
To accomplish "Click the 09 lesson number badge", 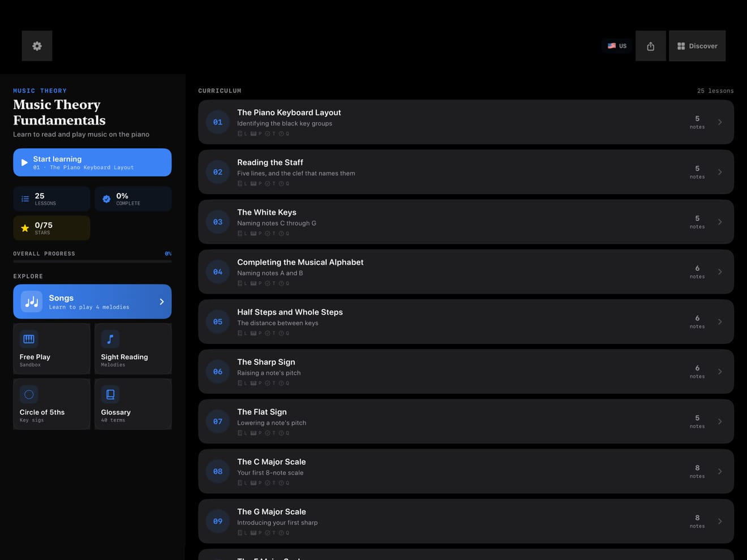I will click(218, 521).
